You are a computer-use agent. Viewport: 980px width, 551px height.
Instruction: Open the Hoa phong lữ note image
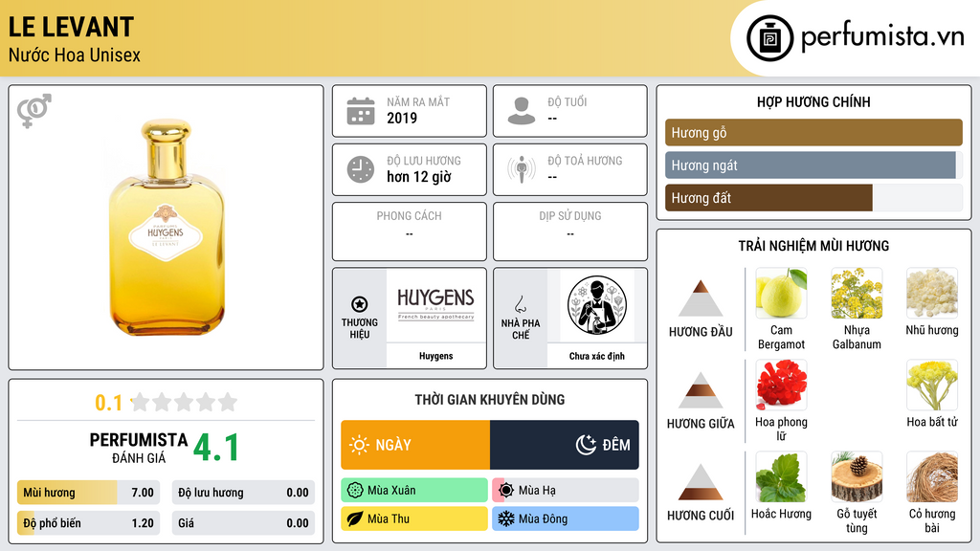pyautogui.click(x=781, y=385)
